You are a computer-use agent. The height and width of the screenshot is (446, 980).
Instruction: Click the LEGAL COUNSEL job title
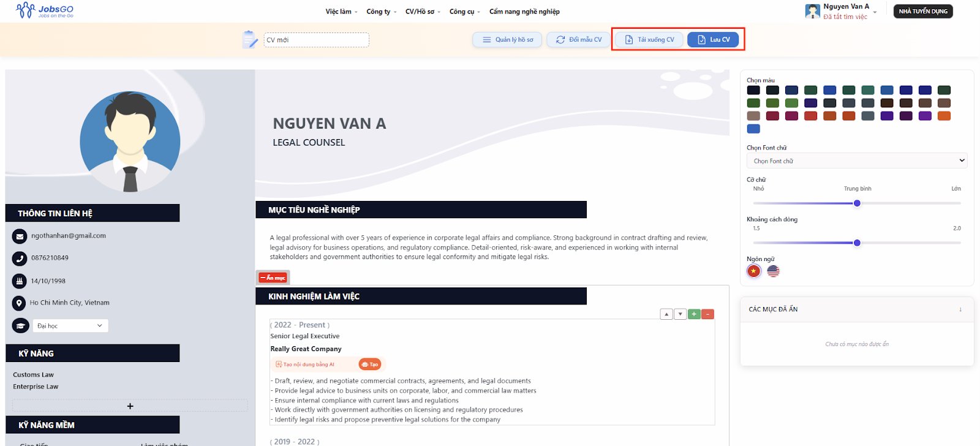coord(309,142)
